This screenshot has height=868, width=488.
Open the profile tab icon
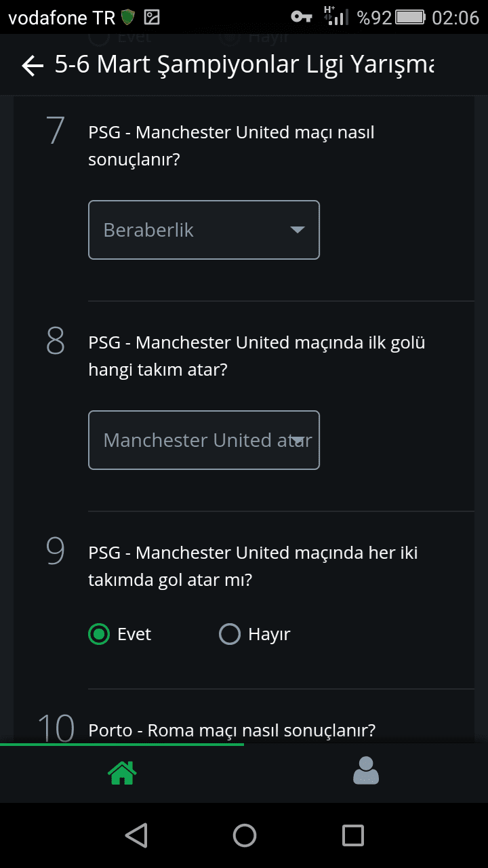click(366, 771)
